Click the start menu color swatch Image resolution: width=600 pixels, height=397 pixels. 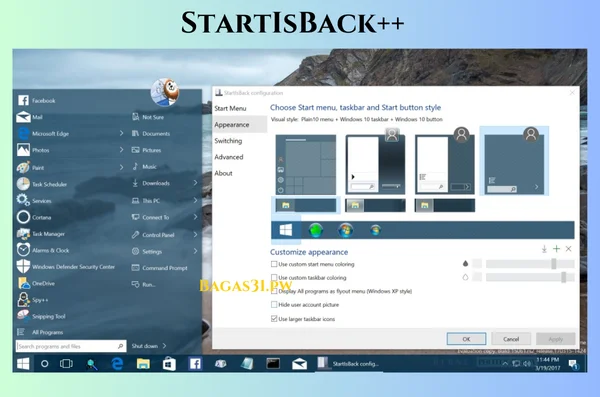coord(477,263)
